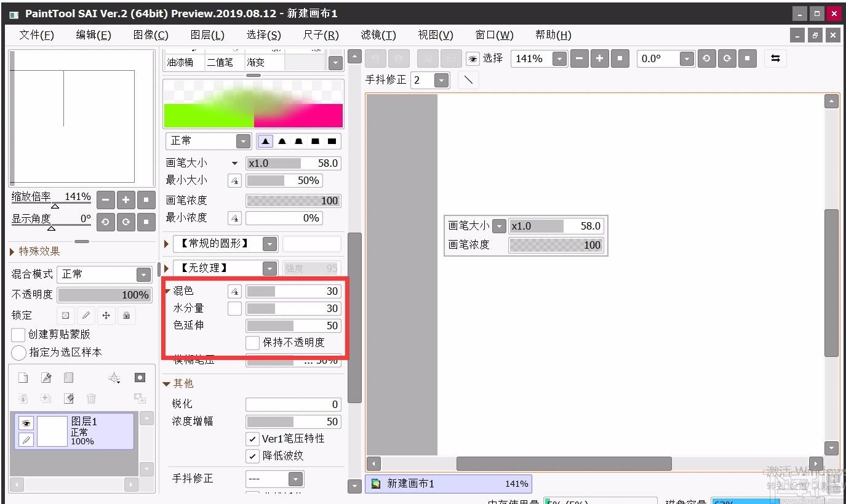The height and width of the screenshot is (504, 846).
Task: Open the 文件(F) menu
Action: tap(36, 35)
